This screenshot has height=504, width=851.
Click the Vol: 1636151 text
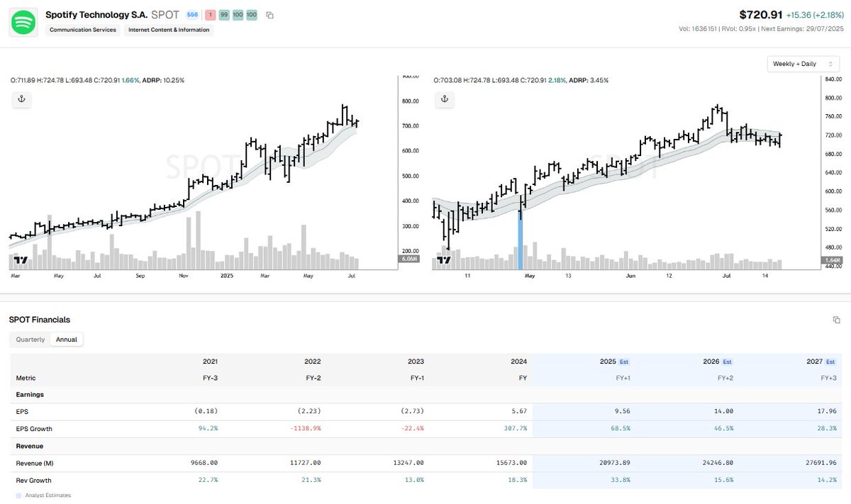[x=699, y=29]
